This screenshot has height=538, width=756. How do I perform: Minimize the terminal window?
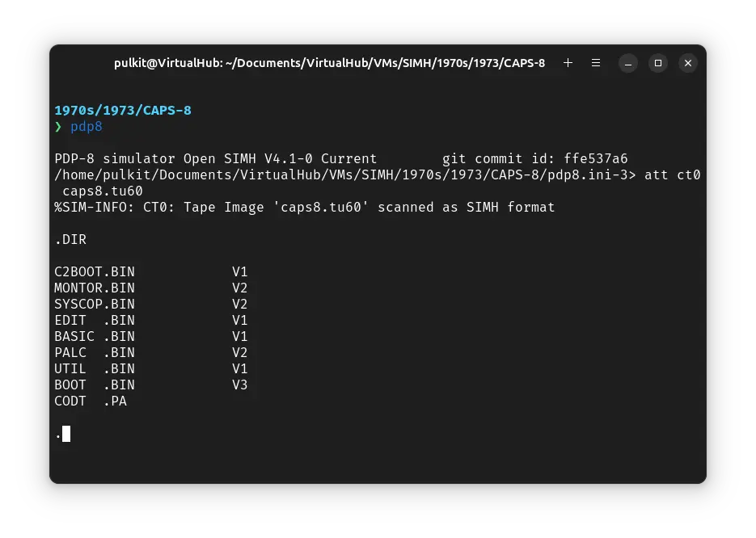point(629,63)
